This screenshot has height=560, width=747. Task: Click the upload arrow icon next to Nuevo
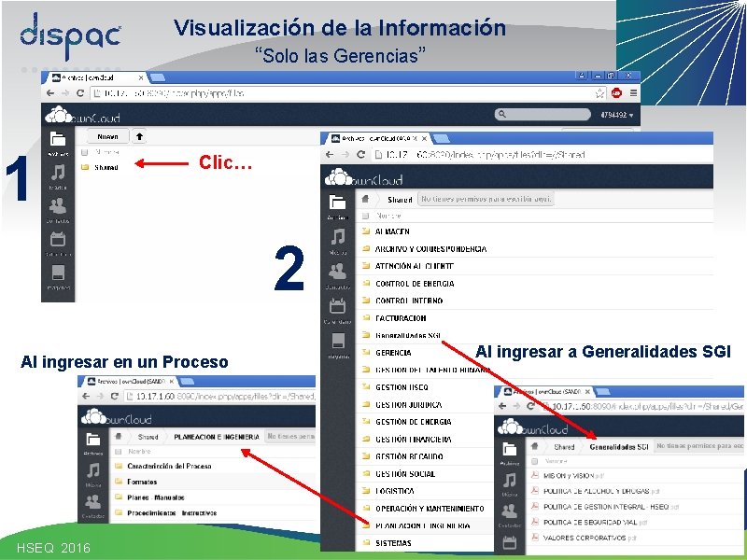click(x=138, y=136)
